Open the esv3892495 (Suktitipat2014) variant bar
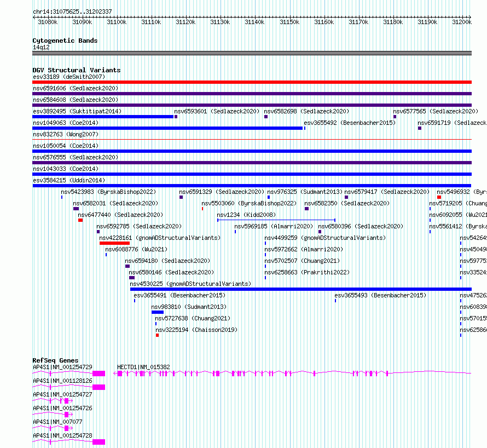Screen dimensions: 487x448 (x=103, y=117)
